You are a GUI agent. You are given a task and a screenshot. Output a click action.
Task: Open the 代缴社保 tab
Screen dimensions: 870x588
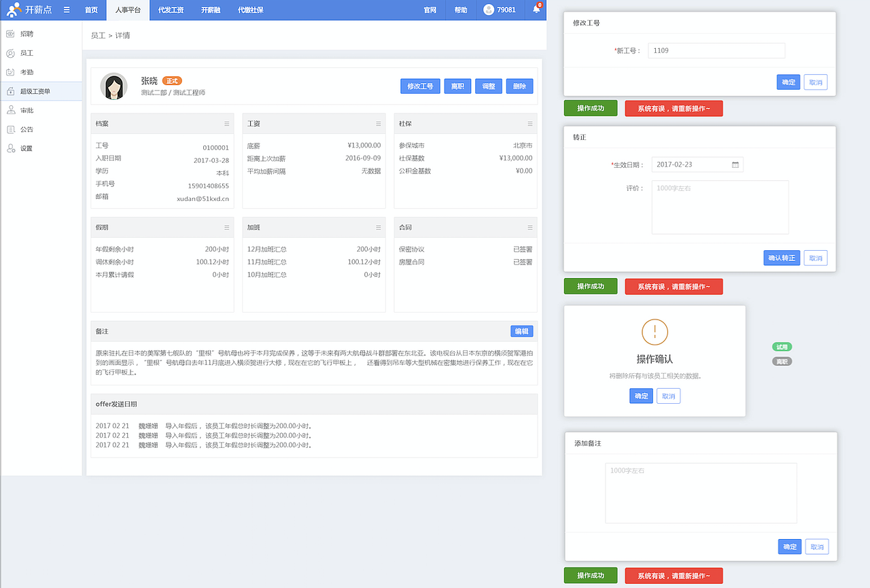tap(251, 10)
